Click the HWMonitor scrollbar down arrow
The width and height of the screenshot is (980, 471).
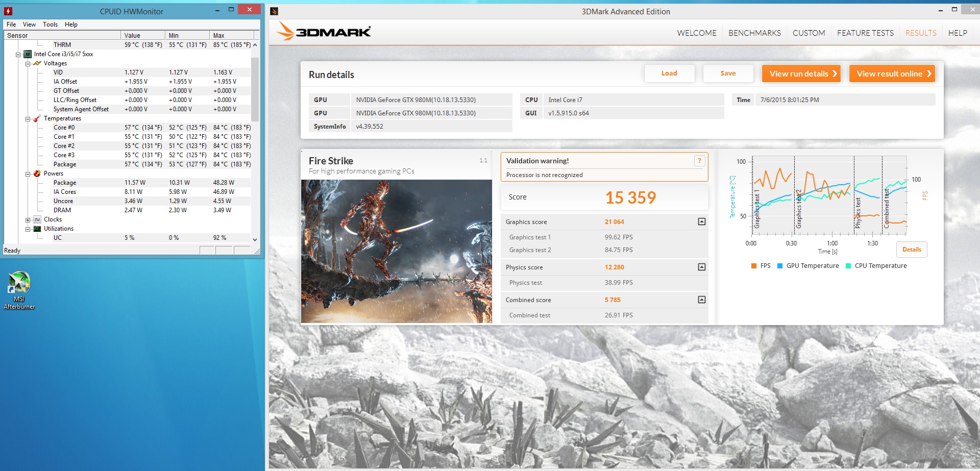(x=255, y=239)
